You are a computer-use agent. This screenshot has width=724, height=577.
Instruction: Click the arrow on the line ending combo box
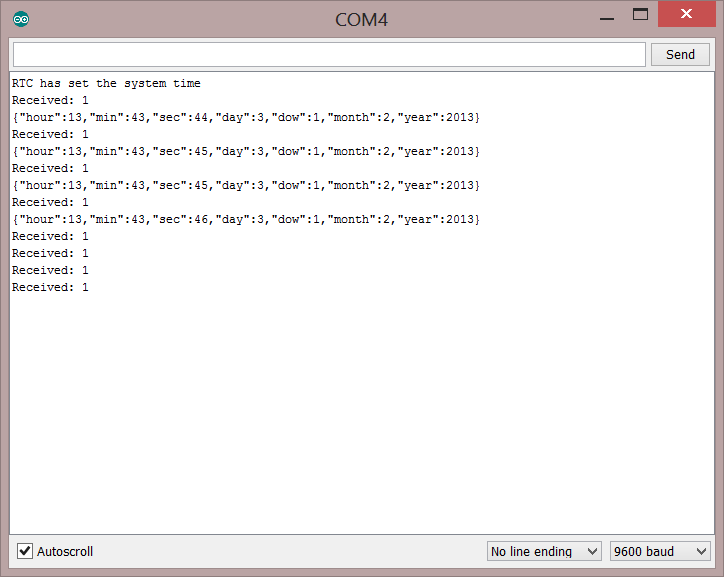(x=592, y=551)
